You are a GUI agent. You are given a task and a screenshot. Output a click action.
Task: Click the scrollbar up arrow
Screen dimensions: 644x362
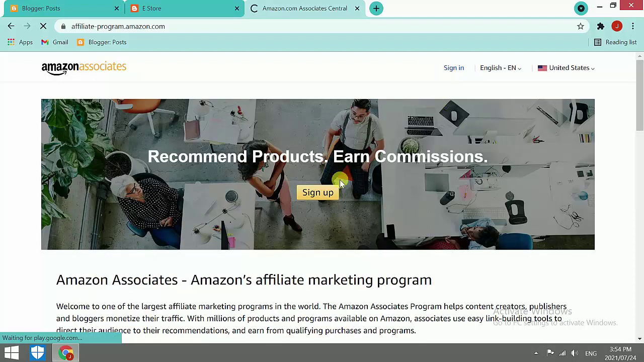point(640,56)
